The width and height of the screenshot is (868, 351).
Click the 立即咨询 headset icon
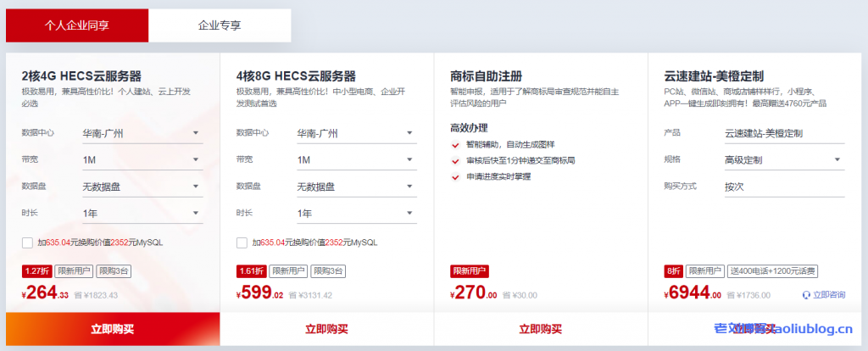(x=805, y=295)
